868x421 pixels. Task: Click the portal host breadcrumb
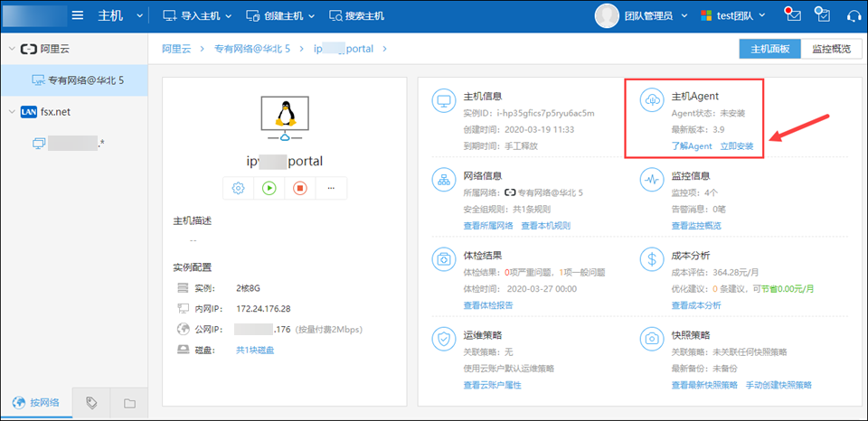coord(344,49)
